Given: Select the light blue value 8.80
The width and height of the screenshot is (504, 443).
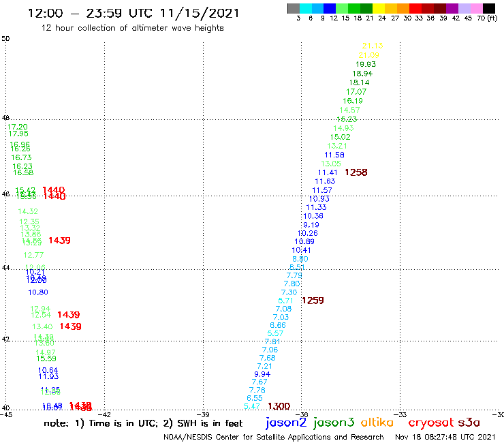Looking at the screenshot, I should click(x=300, y=259).
